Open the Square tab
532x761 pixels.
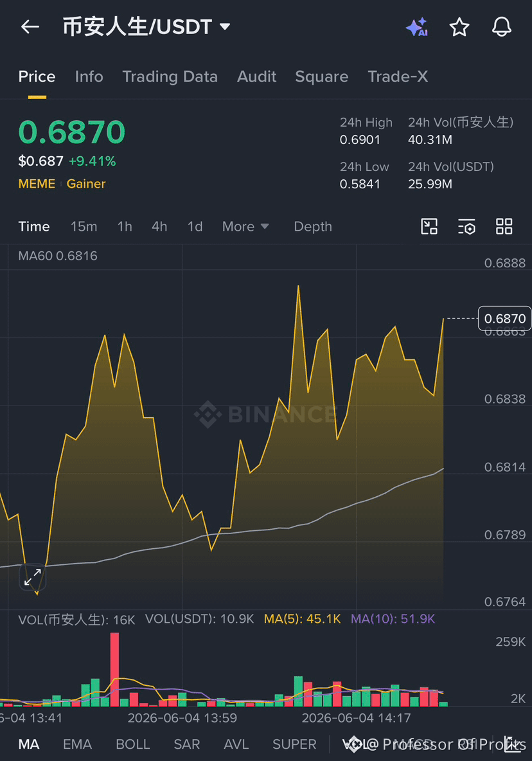(321, 76)
